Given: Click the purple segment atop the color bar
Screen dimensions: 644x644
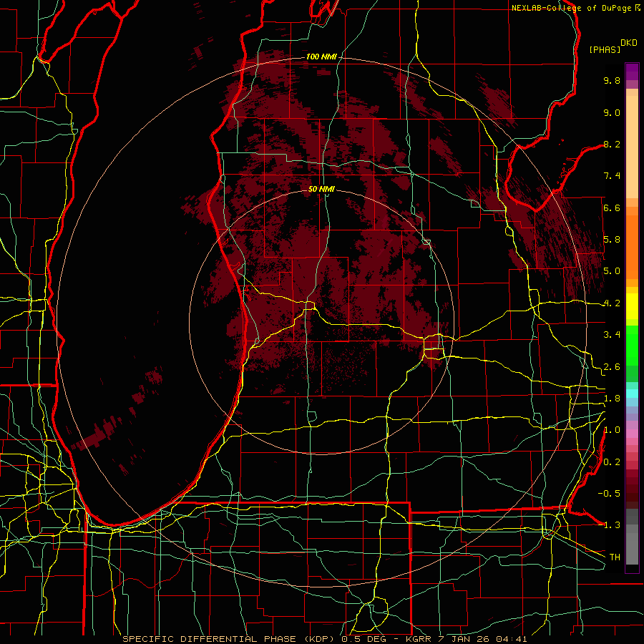Looking at the screenshot, I should pos(632,72).
